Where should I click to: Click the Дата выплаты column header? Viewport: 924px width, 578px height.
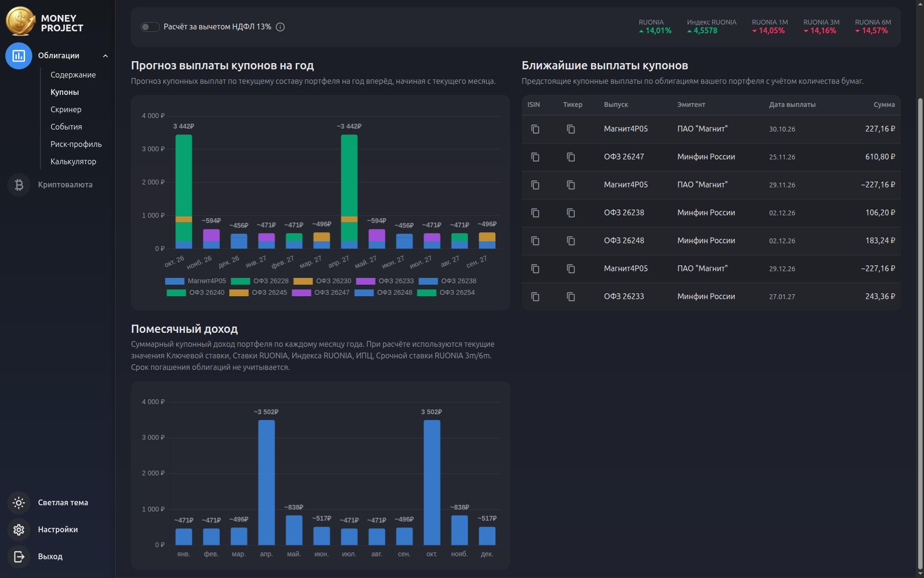pos(792,105)
